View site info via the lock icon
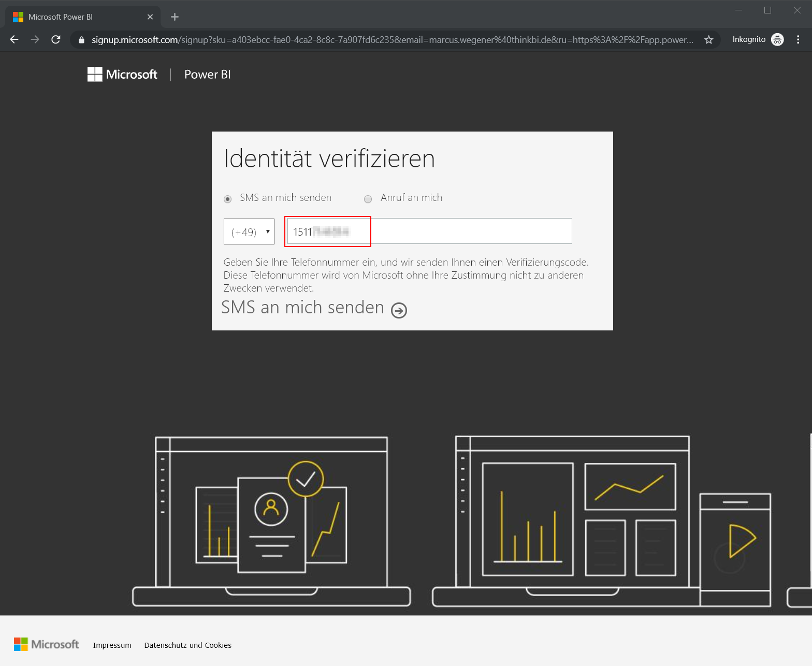Image resolution: width=812 pixels, height=666 pixels. tap(81, 40)
